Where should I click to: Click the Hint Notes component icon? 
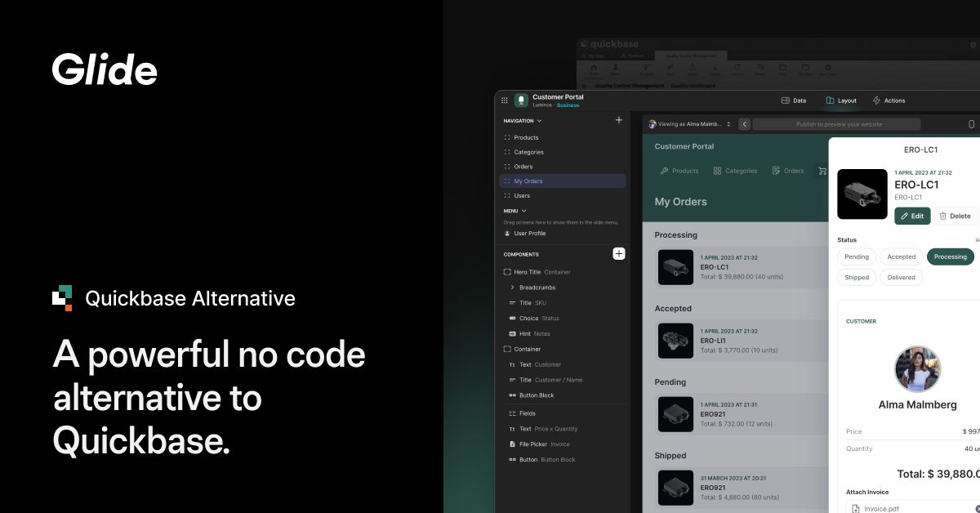tap(512, 334)
